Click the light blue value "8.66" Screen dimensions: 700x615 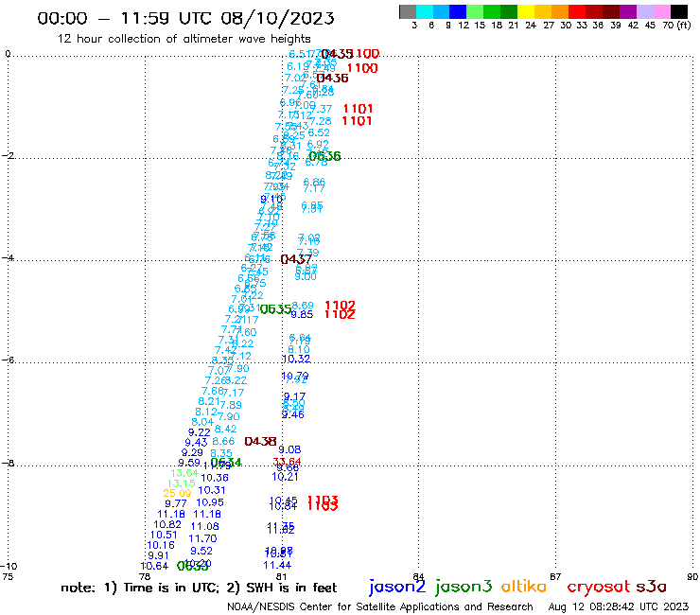coord(223,441)
